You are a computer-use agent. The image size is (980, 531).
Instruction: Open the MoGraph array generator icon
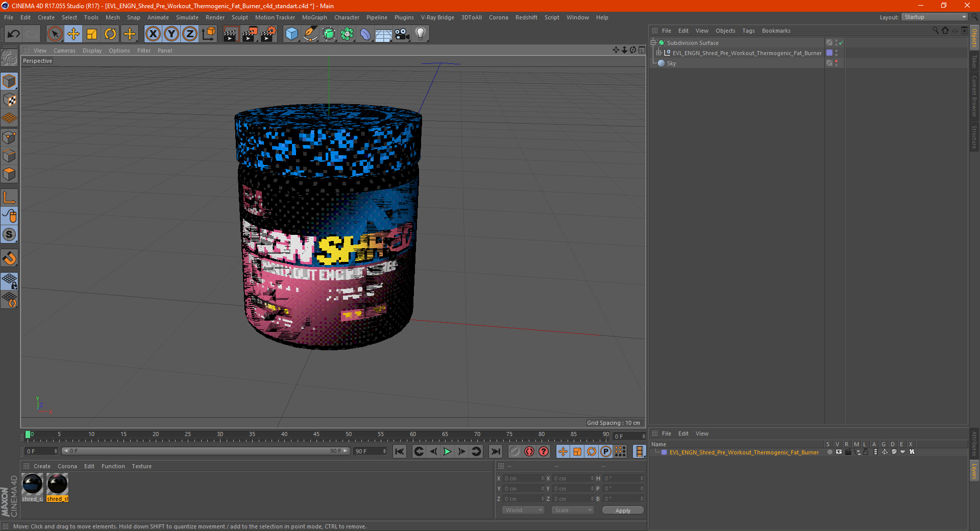click(347, 34)
